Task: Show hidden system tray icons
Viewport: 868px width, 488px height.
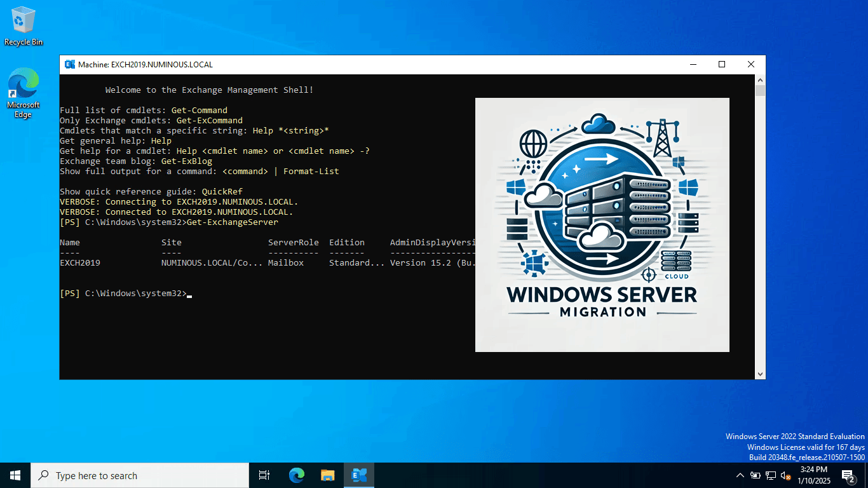Action: coord(740,475)
